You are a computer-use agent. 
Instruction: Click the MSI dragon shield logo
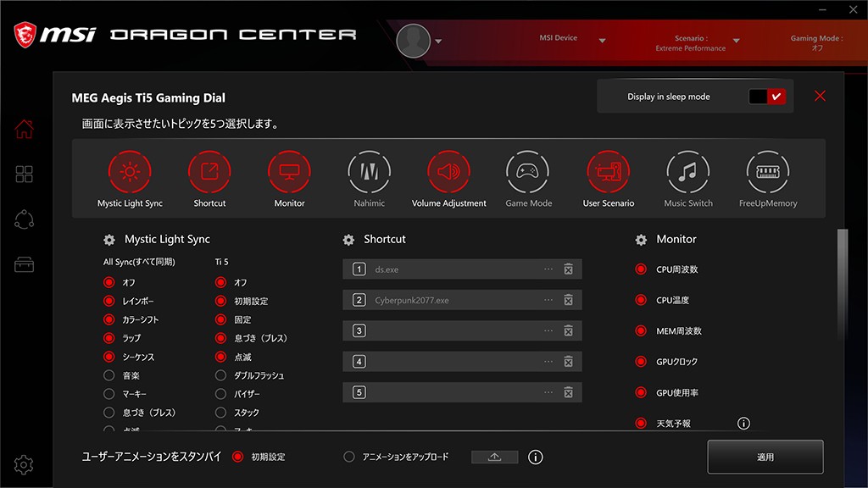25,34
